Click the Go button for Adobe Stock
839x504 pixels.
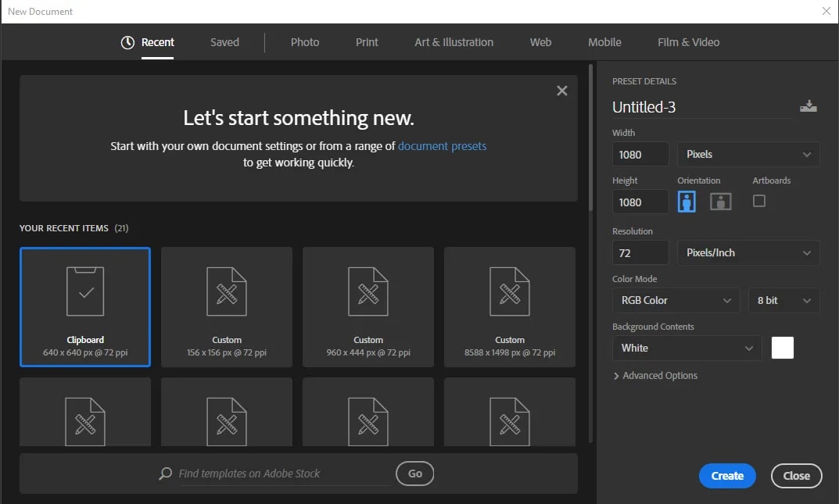click(x=414, y=474)
